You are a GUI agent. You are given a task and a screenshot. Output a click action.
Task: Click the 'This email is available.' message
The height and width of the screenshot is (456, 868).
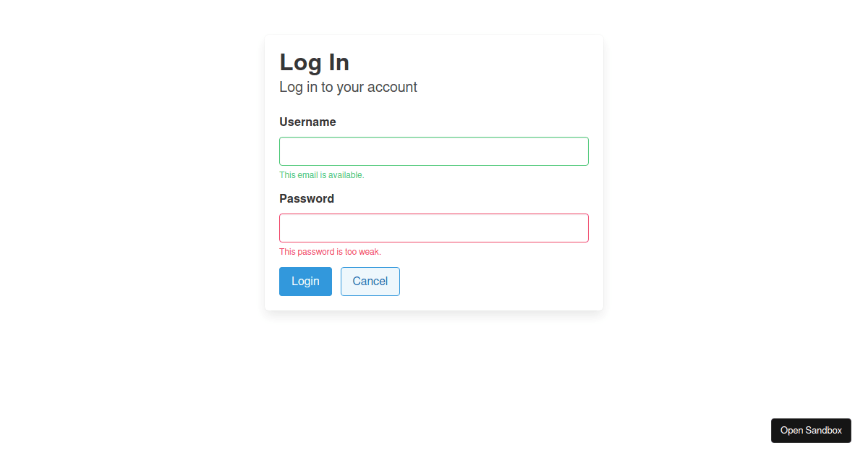(x=322, y=175)
